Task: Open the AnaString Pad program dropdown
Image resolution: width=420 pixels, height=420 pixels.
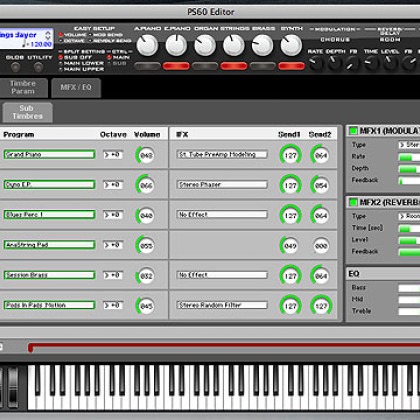Action: coord(49,245)
